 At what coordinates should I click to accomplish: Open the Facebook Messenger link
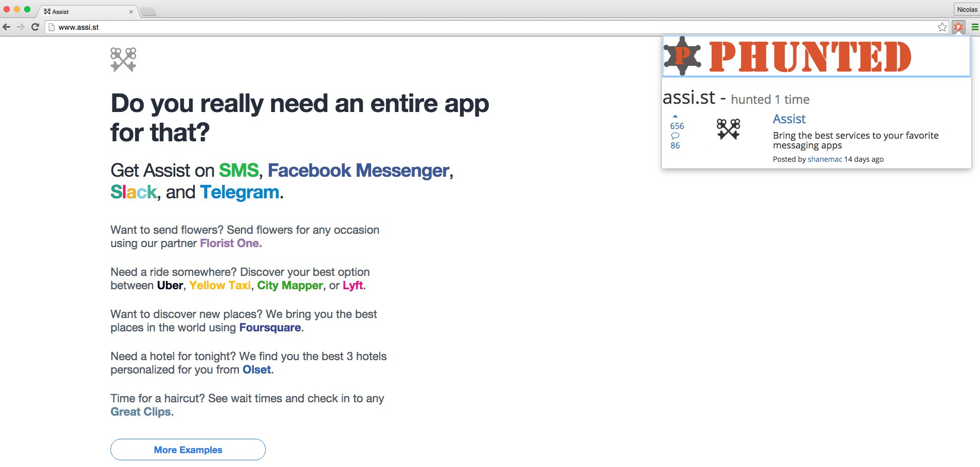point(359,170)
